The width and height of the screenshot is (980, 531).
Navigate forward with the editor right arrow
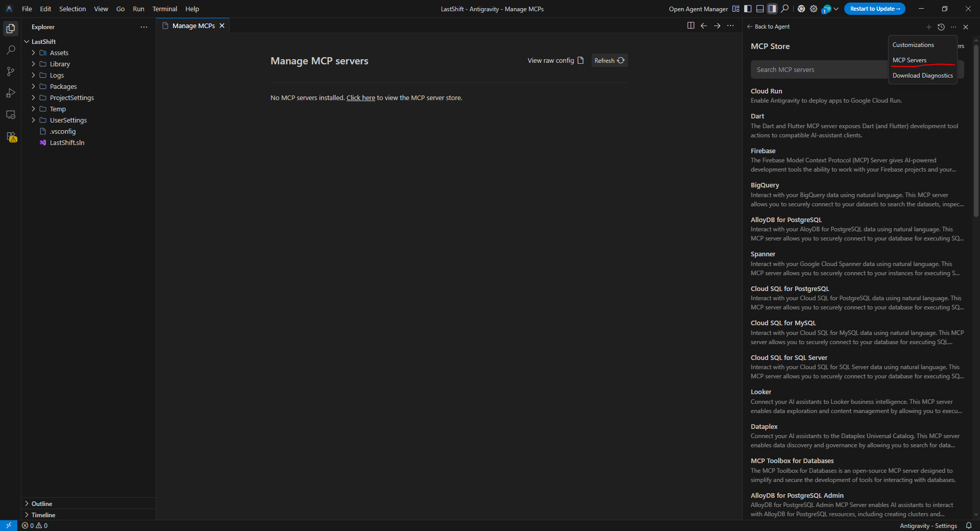(x=717, y=26)
